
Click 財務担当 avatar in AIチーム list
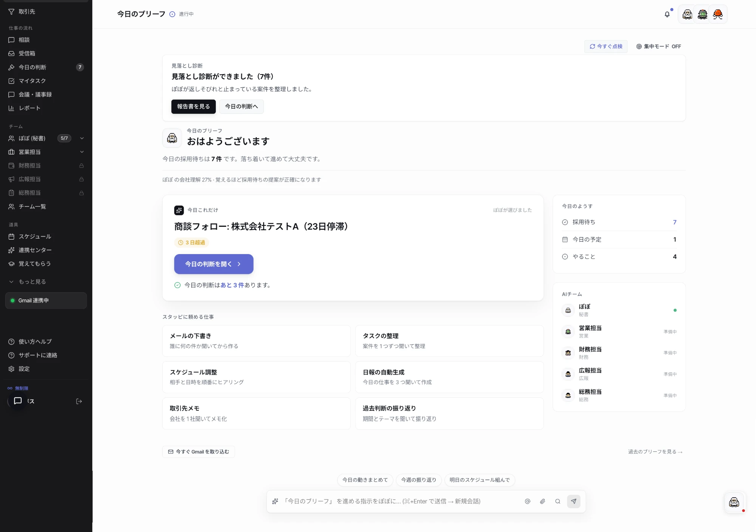pyautogui.click(x=568, y=353)
